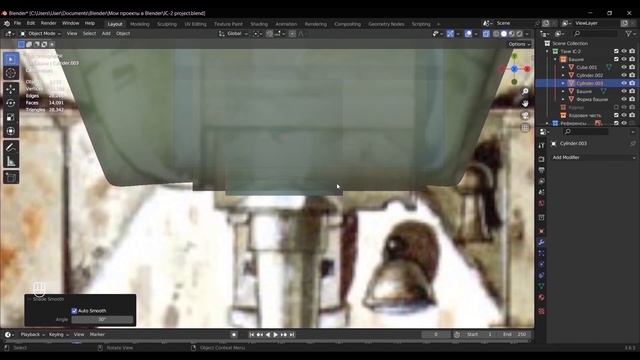Open the Physics properties tab
Viewport: 640px width, 360px height.
point(541,264)
